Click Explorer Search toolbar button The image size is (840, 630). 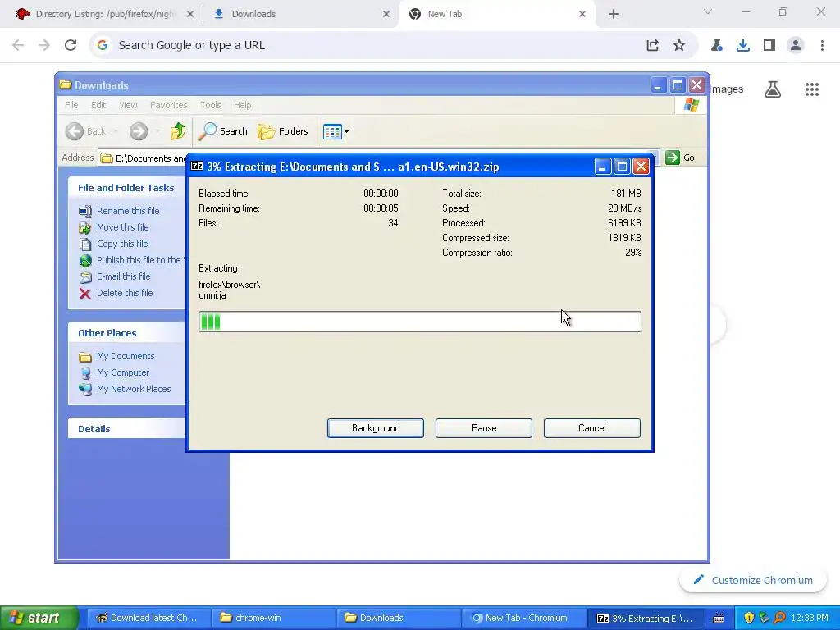[223, 131]
